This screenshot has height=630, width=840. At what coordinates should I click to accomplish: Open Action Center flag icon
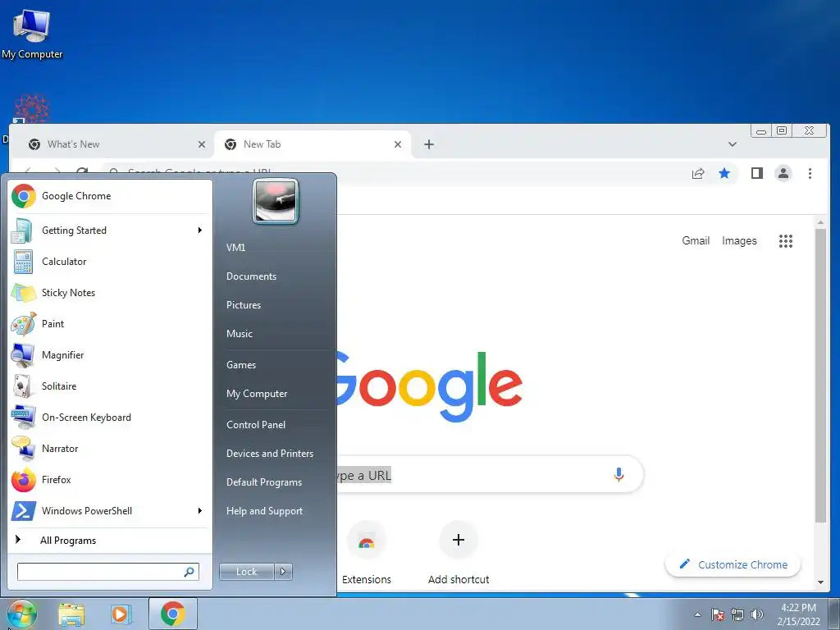point(718,614)
